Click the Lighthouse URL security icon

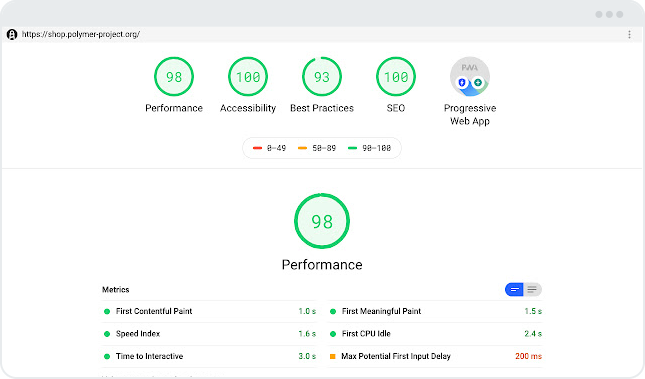click(12, 35)
